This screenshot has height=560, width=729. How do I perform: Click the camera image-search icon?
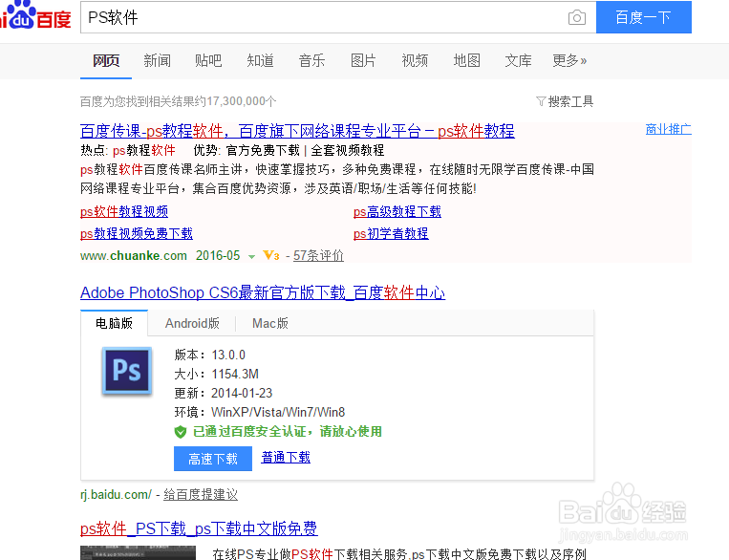point(576,17)
